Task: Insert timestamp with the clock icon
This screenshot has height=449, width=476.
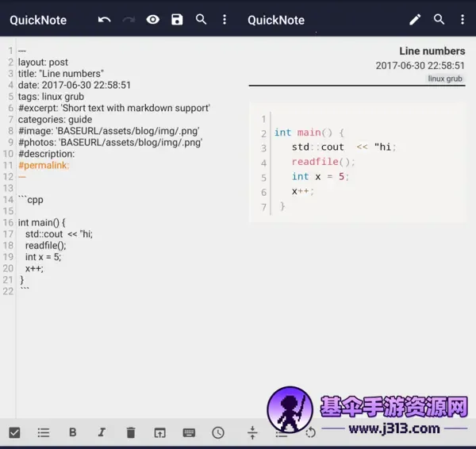Action: [218, 432]
